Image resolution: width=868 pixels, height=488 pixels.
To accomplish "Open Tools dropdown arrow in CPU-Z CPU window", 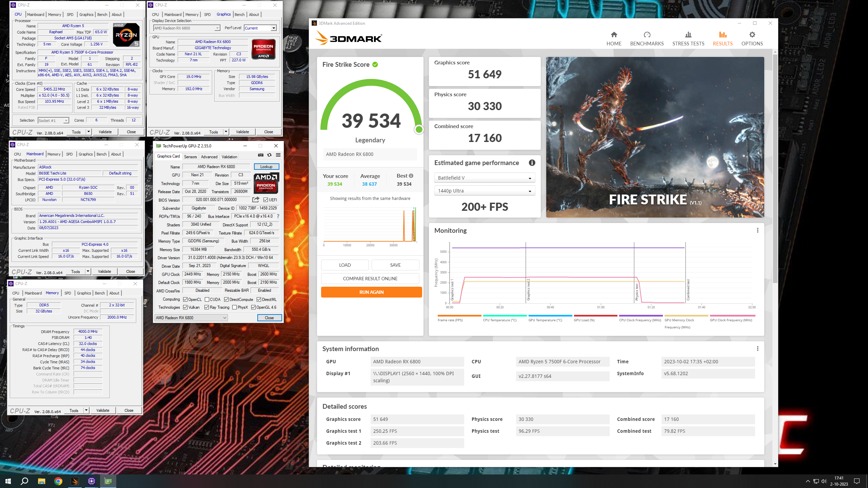I will pyautogui.click(x=89, y=132).
